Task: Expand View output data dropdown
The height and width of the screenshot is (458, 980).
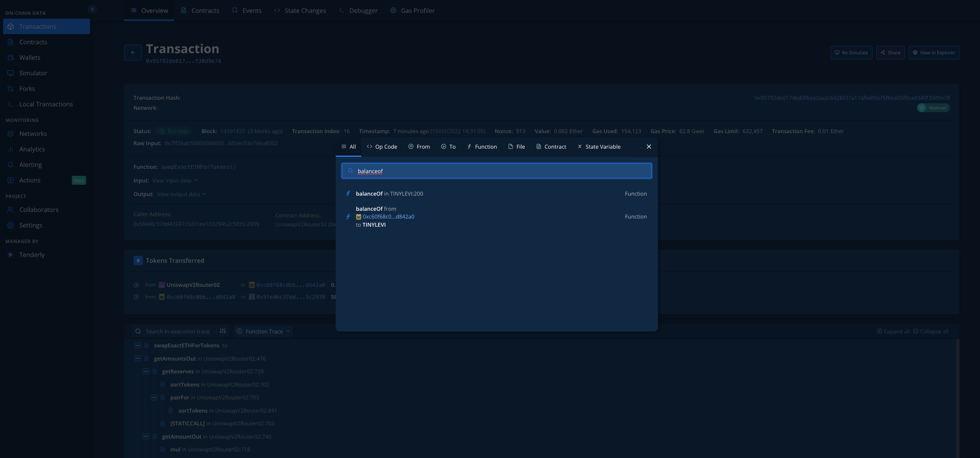Action: (x=181, y=194)
